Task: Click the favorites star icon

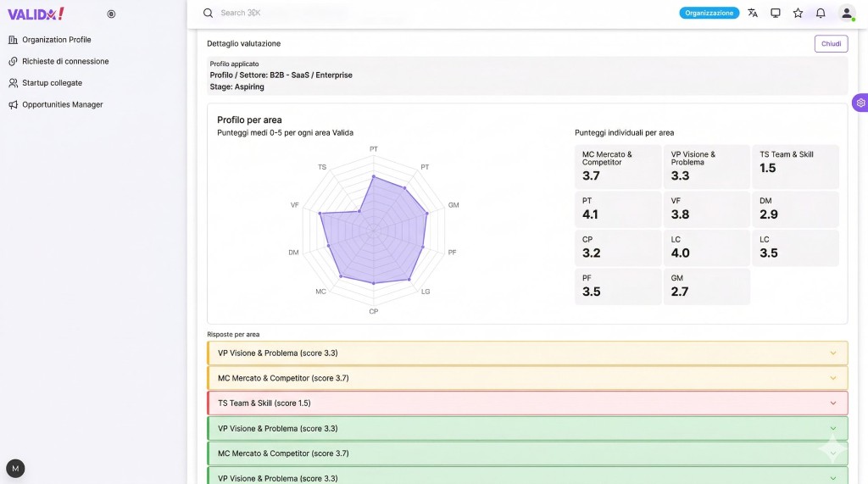Action: point(798,14)
